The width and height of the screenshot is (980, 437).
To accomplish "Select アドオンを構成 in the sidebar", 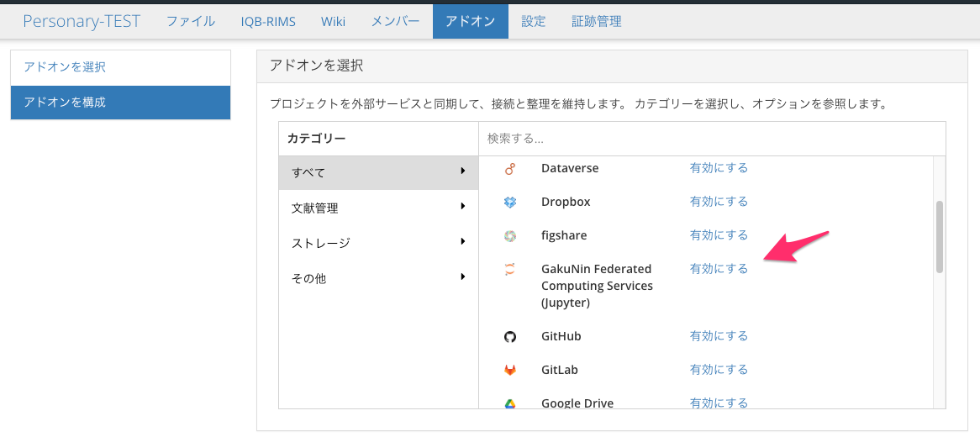I will pos(120,103).
